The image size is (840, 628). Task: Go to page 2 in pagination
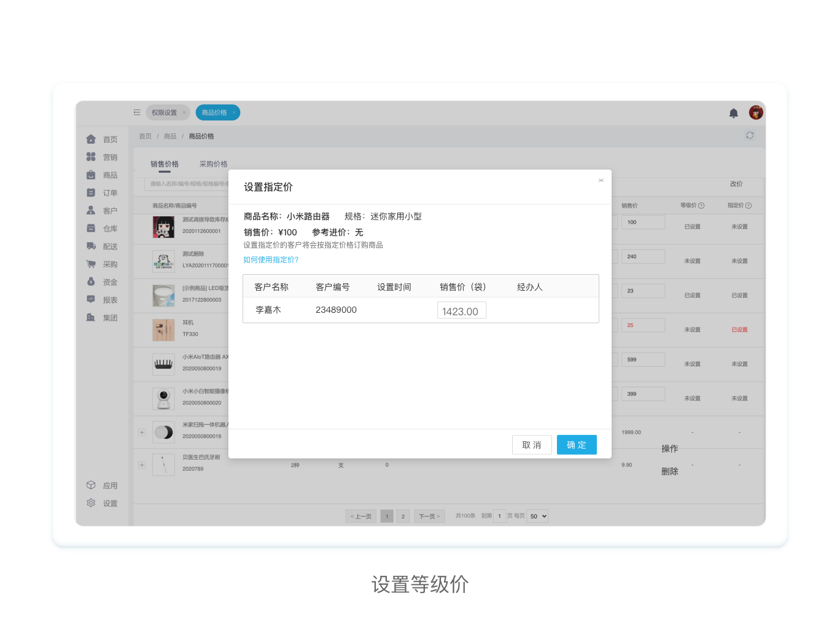(403, 516)
